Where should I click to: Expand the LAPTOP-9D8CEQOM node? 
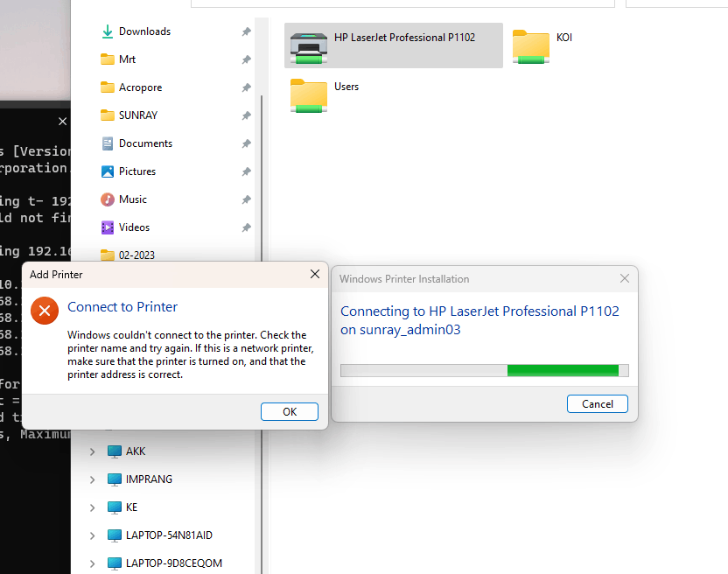point(92,563)
